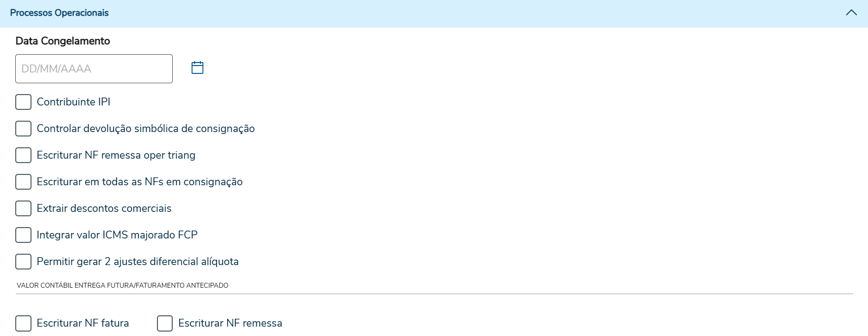The width and height of the screenshot is (868, 336).
Task: Check the Escriturar NF remessa box
Action: [x=165, y=323]
